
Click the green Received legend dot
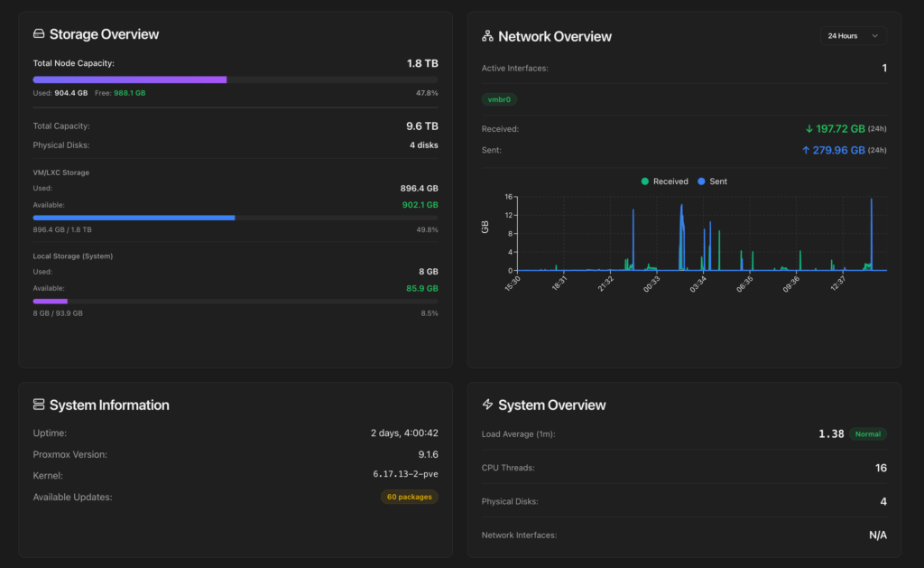coord(644,182)
